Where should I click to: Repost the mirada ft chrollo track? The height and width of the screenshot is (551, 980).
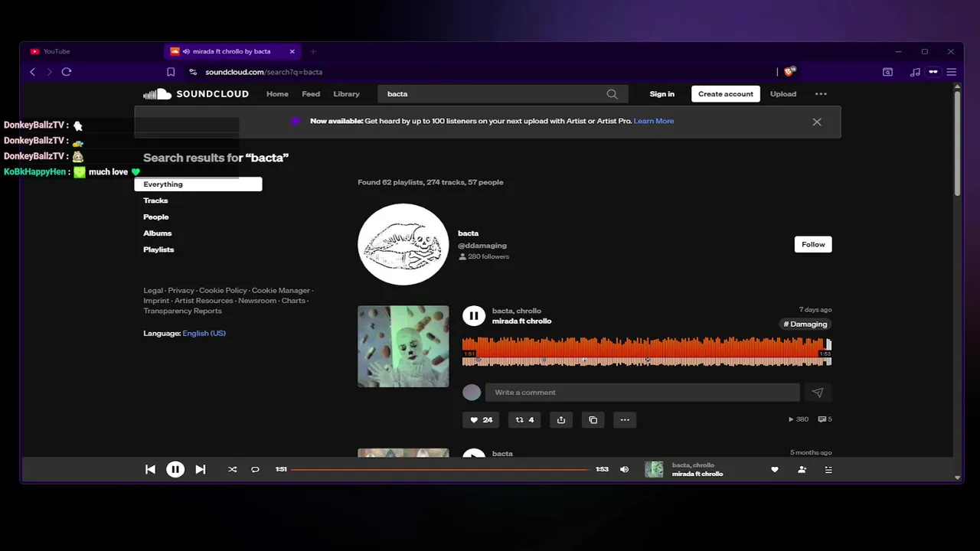click(x=525, y=419)
